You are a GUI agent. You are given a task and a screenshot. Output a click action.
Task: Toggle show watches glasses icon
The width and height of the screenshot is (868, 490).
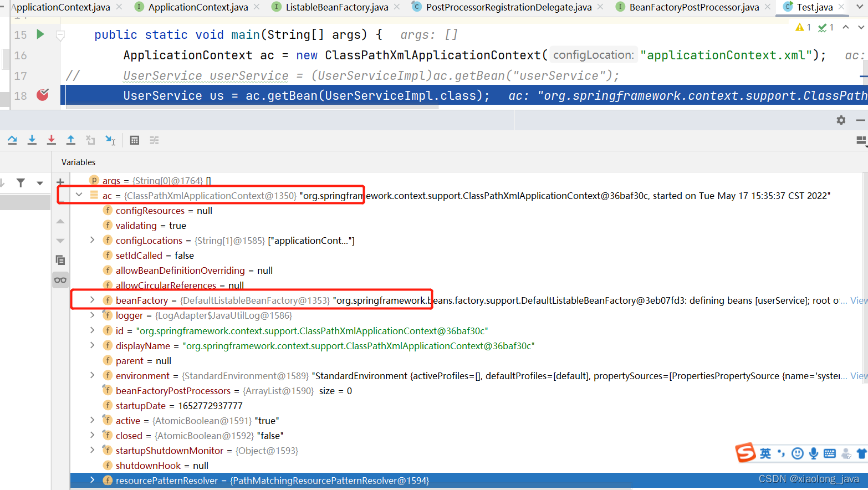(60, 280)
